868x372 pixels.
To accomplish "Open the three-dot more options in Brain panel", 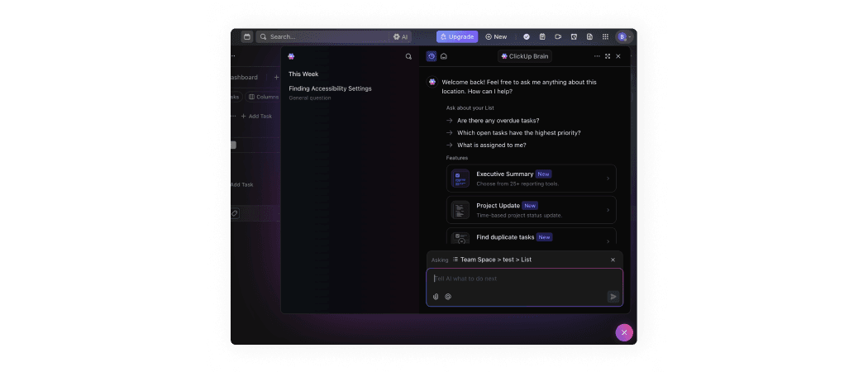I will pyautogui.click(x=597, y=56).
